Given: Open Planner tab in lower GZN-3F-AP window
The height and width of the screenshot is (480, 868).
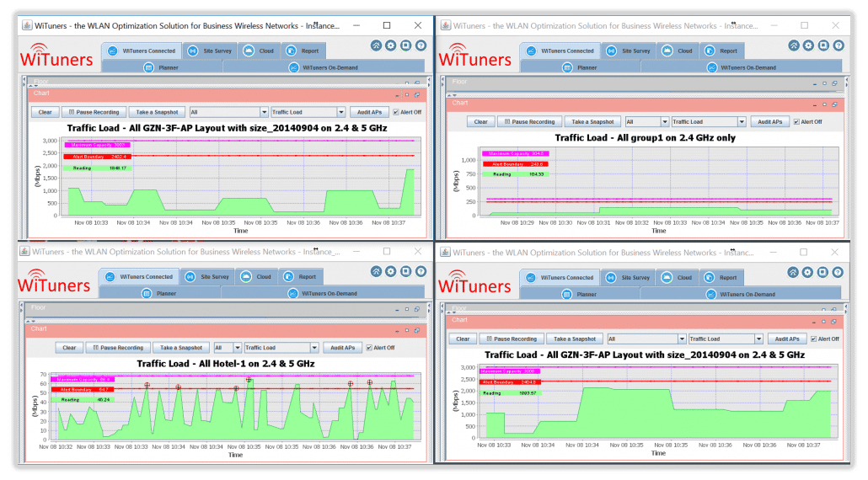Looking at the screenshot, I should [x=579, y=294].
